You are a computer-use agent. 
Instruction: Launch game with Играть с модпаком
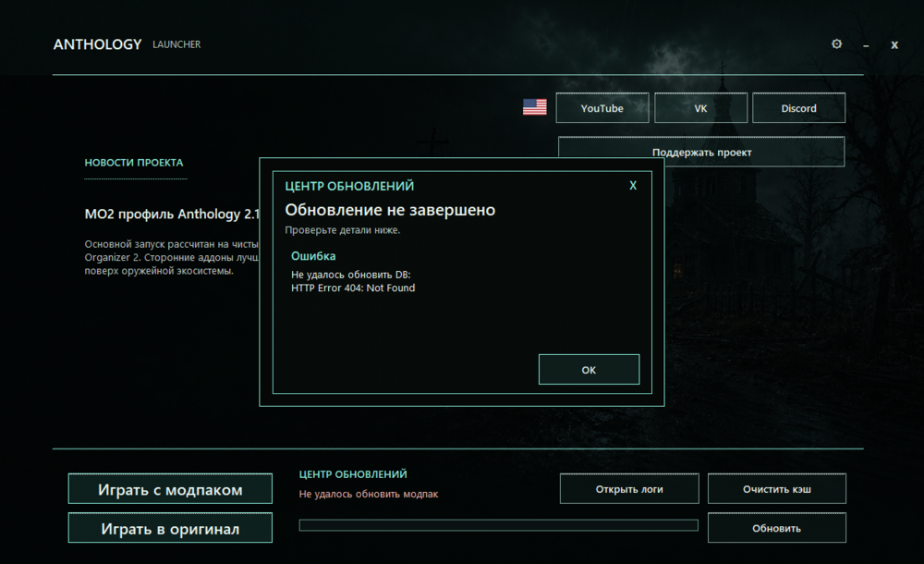pos(170,488)
